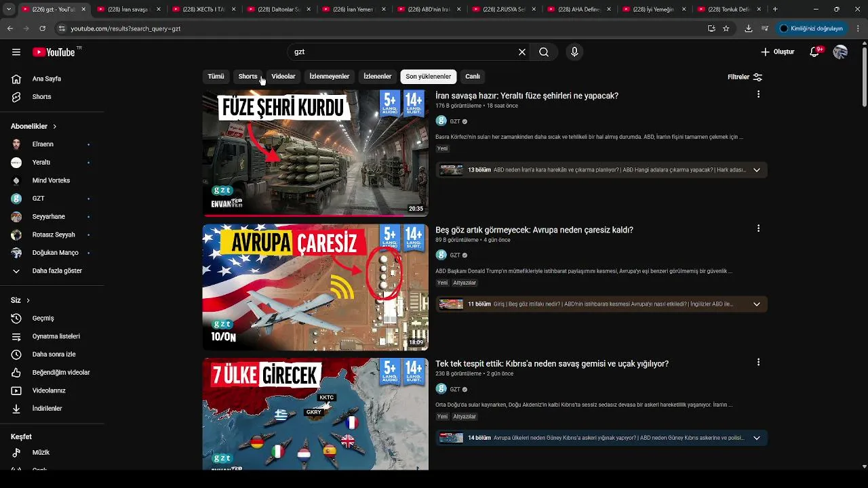
Task: Click GZT channel name under Kıbrıs video
Action: [x=455, y=390]
